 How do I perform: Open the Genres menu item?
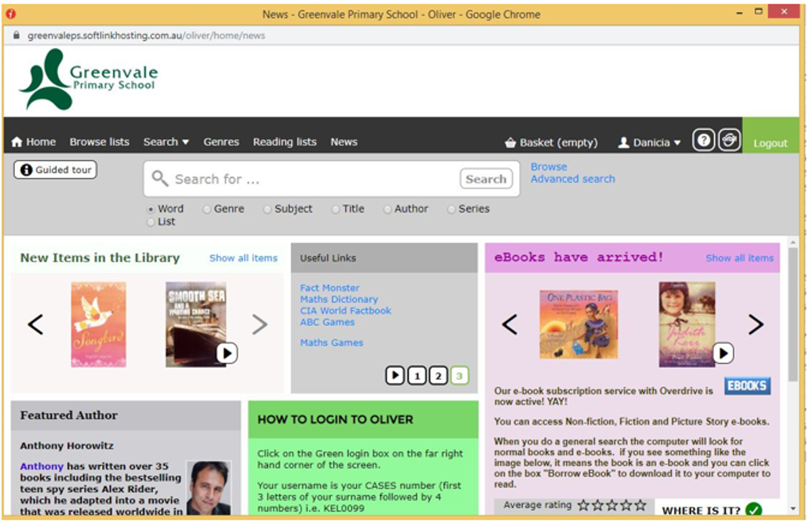221,142
